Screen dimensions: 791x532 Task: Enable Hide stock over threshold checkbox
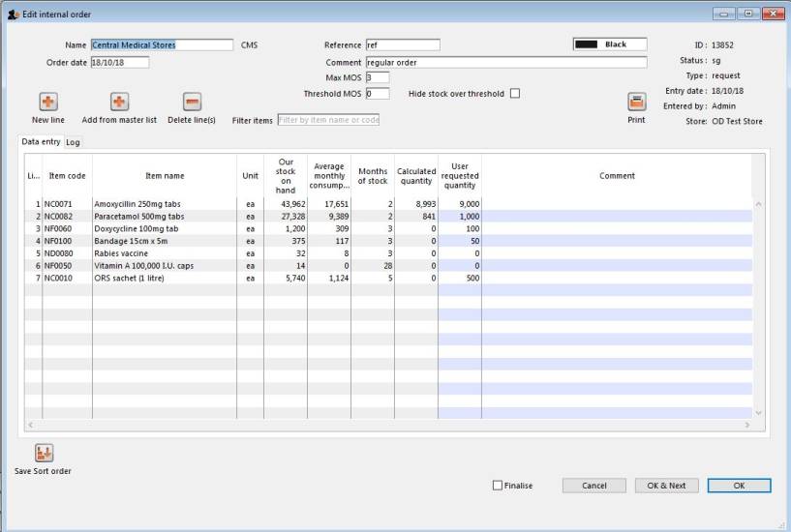pyautogui.click(x=515, y=94)
